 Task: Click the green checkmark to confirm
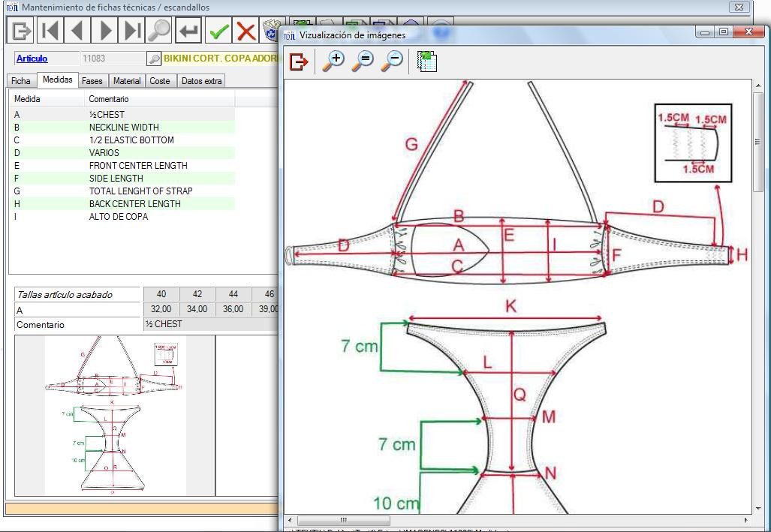219,31
